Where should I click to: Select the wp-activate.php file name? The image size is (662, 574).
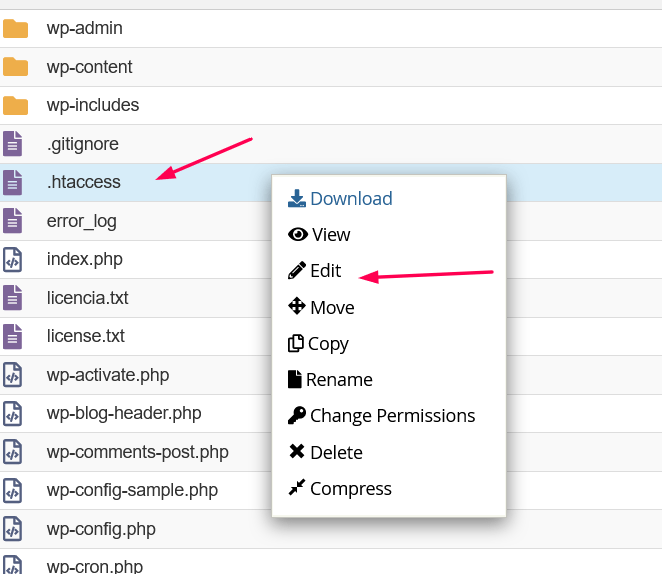click(108, 375)
